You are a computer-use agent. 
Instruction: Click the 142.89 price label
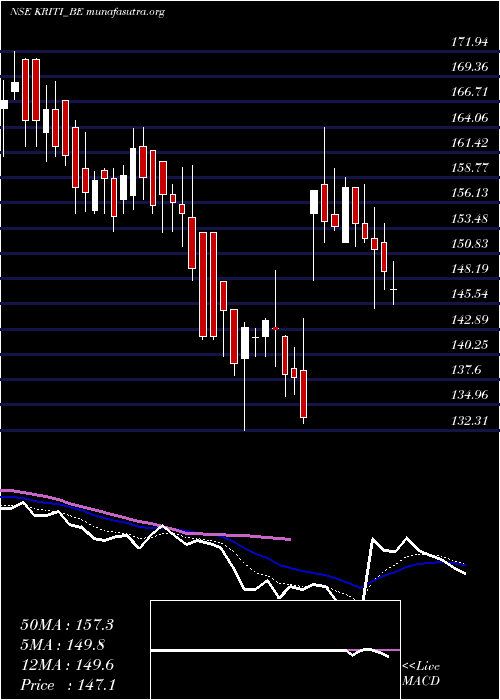[470, 320]
